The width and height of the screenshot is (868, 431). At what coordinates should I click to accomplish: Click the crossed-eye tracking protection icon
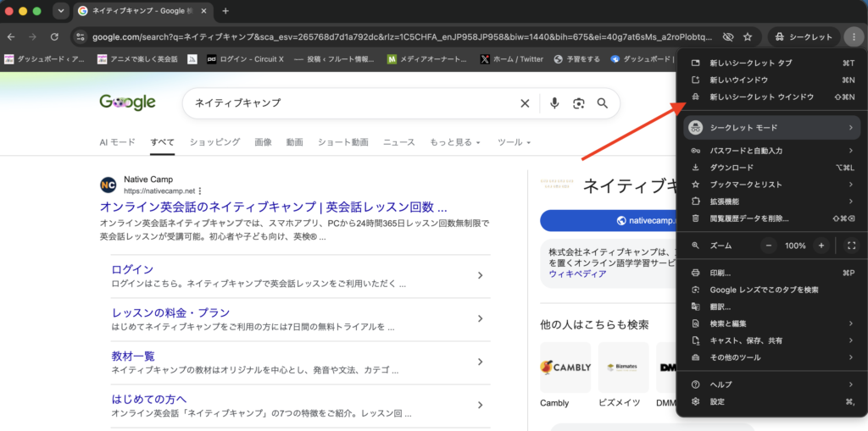click(728, 37)
